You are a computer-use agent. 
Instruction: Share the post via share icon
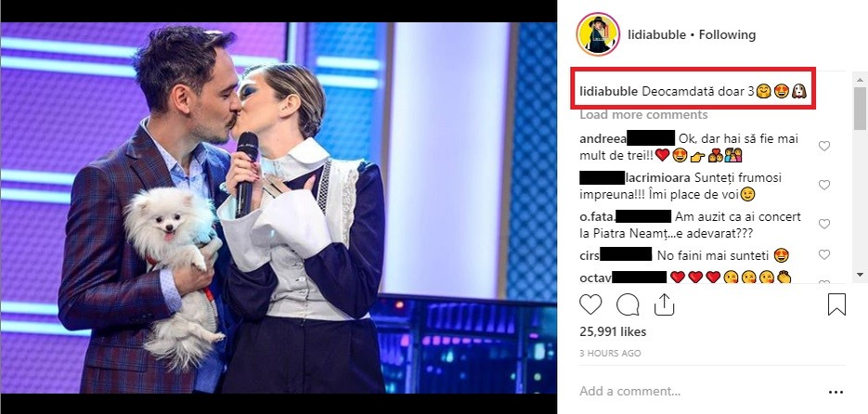[664, 304]
